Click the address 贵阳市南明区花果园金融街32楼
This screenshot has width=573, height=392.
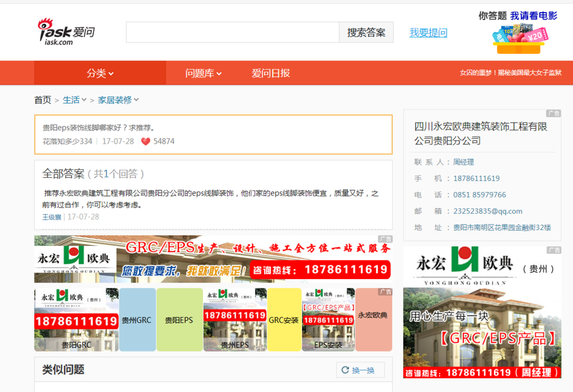[502, 228]
